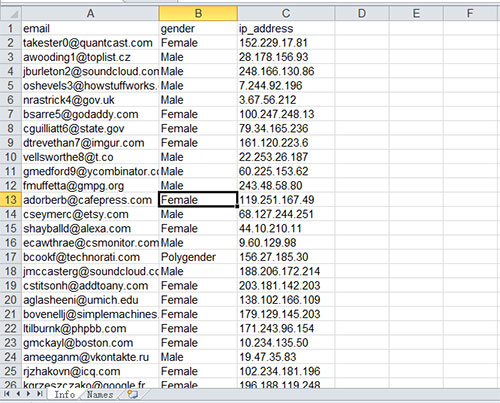Go to last sheet navigation arrow
This screenshot has height=403, width=500.
point(39,394)
